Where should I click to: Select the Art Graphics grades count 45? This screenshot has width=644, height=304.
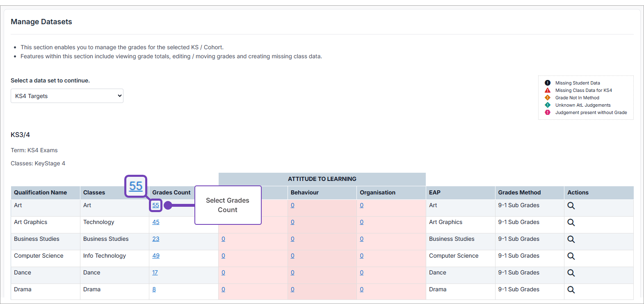click(156, 222)
